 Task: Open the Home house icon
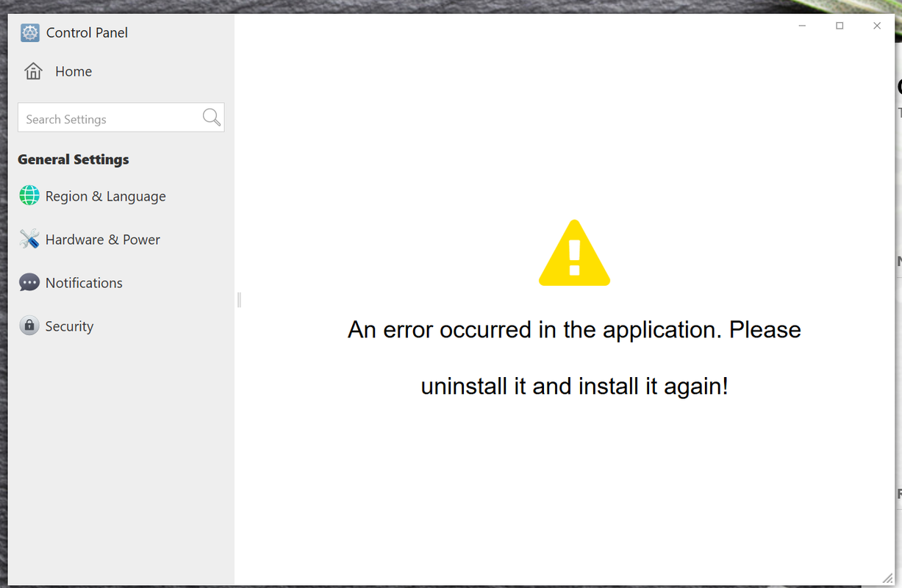coord(33,71)
